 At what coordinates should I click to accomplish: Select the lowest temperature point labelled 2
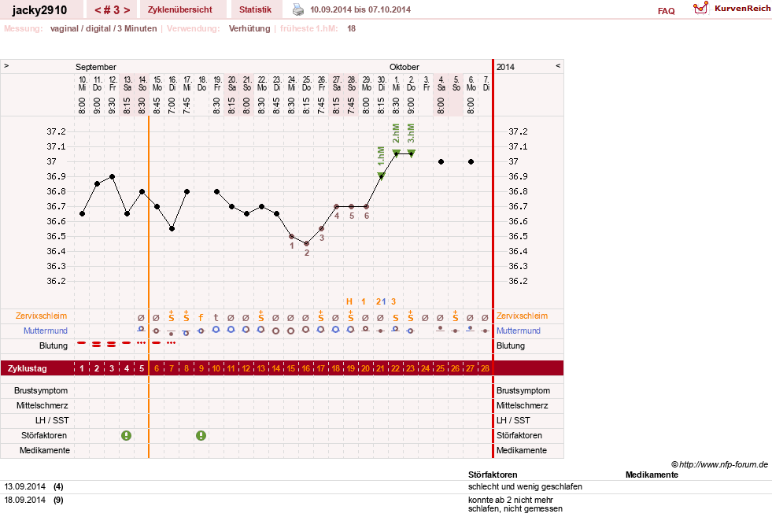tap(306, 243)
